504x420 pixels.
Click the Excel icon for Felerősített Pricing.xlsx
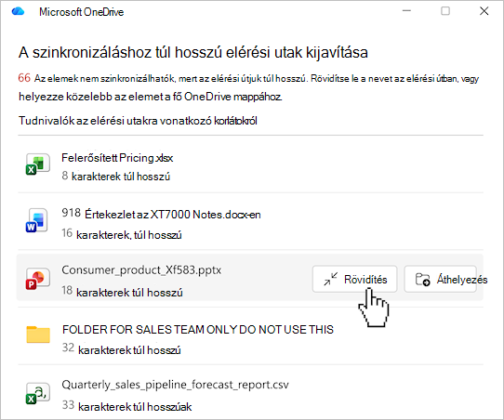(37, 164)
